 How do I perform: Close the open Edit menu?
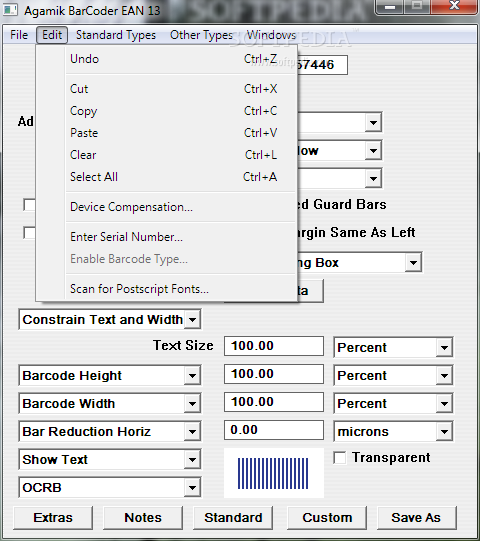pyautogui.click(x=52, y=35)
